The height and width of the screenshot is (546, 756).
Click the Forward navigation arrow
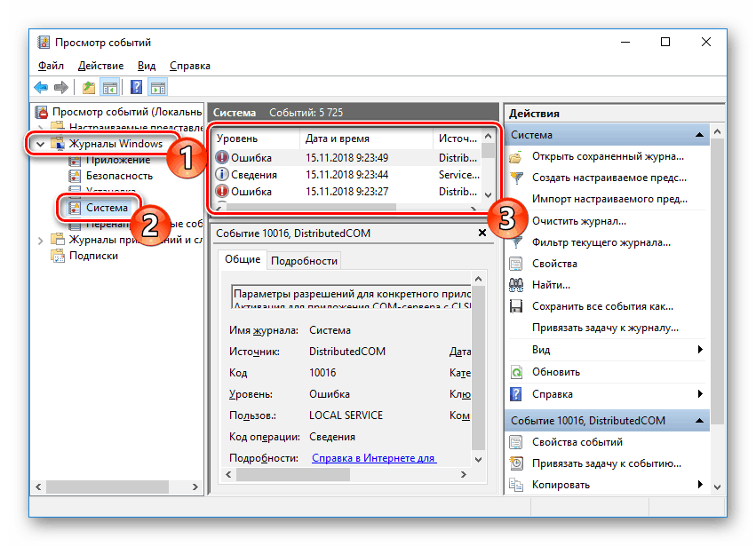tap(60, 86)
